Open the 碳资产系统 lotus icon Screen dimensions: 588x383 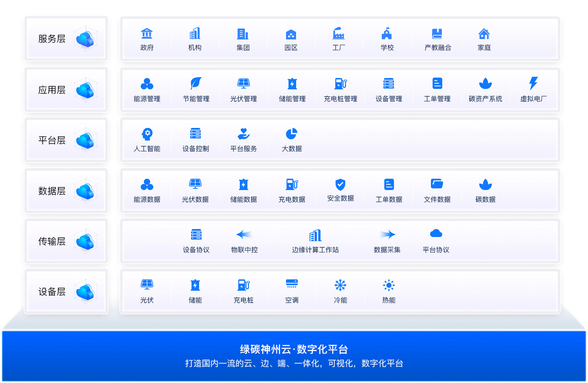486,83
